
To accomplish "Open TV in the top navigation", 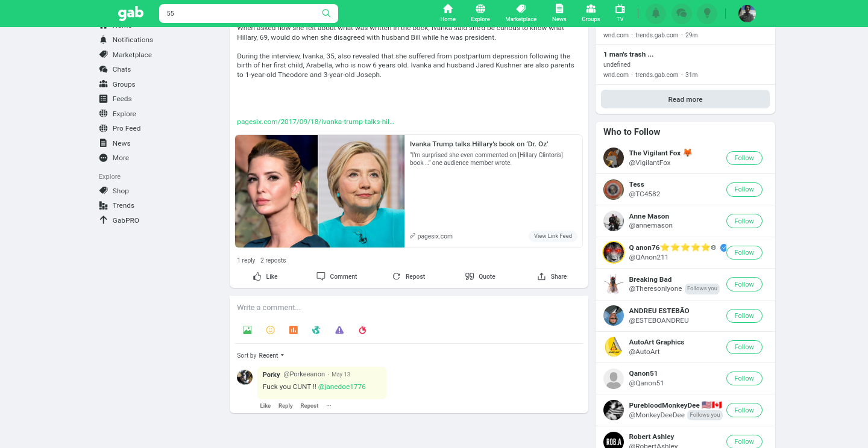I will [620, 13].
